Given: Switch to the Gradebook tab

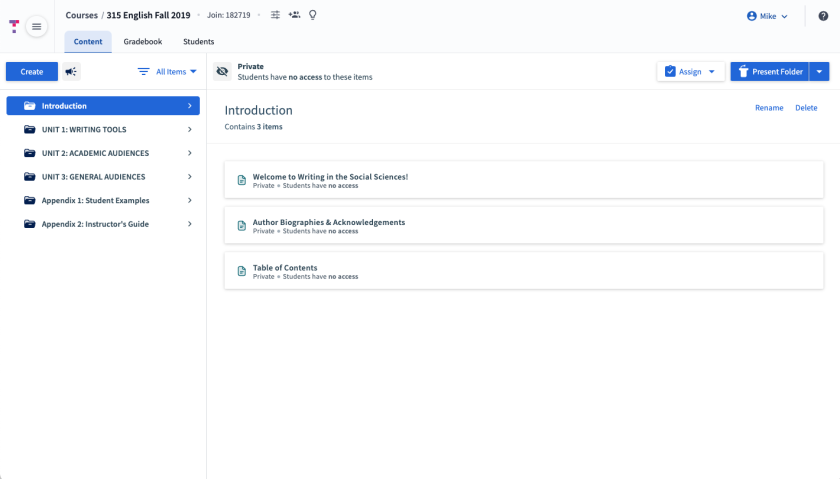Looking at the screenshot, I should point(143,42).
